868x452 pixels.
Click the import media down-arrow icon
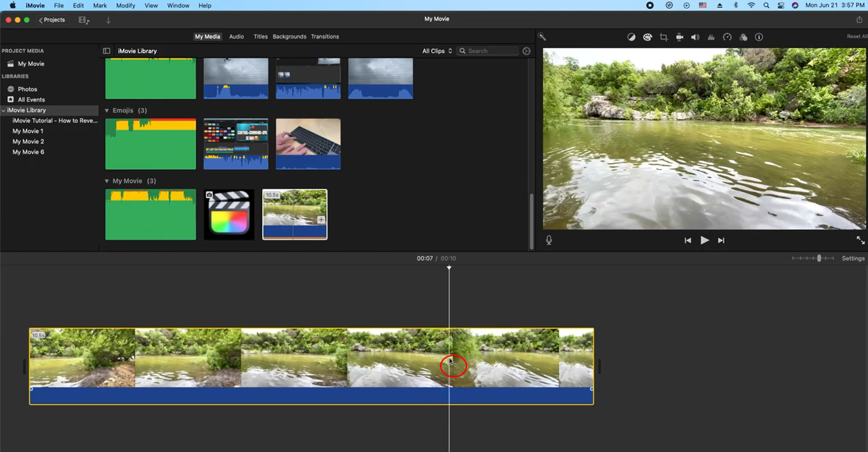coord(108,20)
